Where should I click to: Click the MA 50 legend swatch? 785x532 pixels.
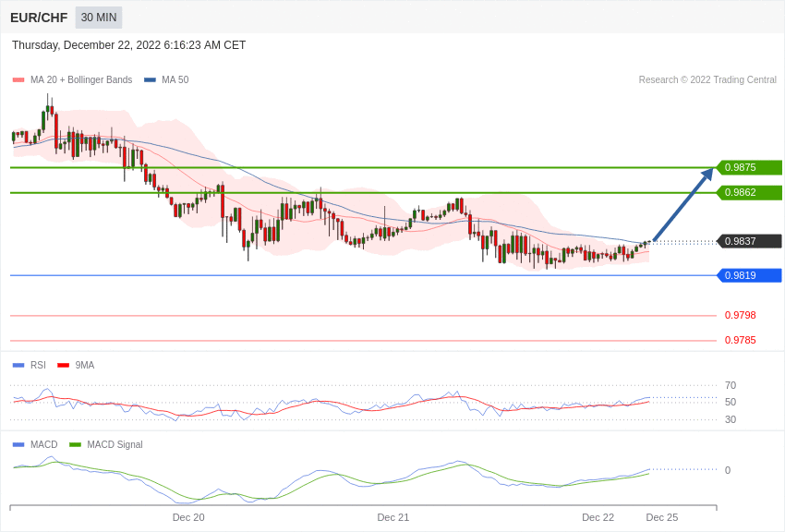coord(150,80)
